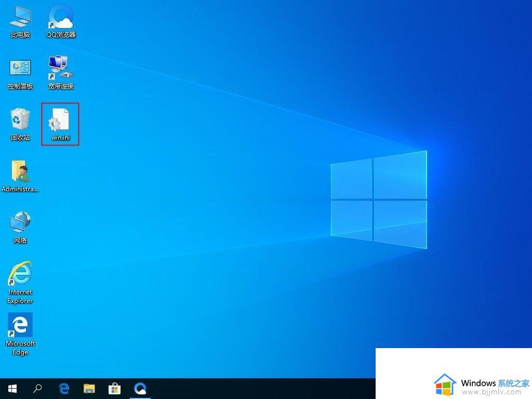Switch to QQ Browser in the taskbar

(140, 389)
